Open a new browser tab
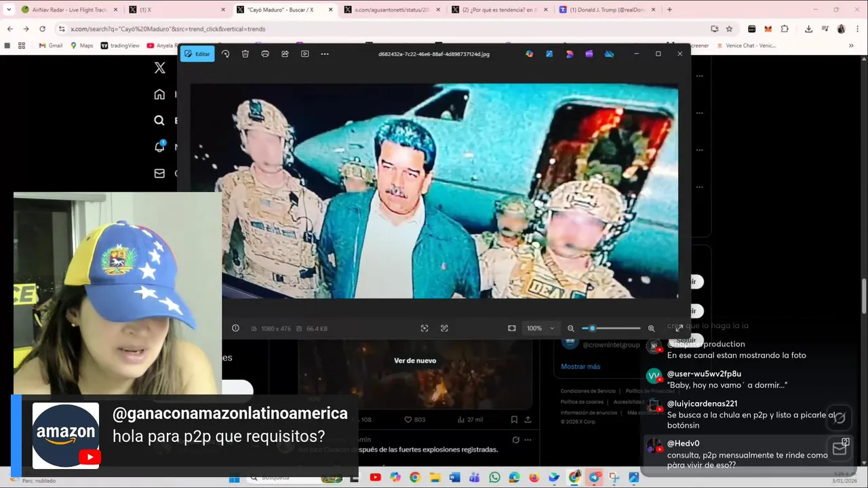 tap(669, 9)
